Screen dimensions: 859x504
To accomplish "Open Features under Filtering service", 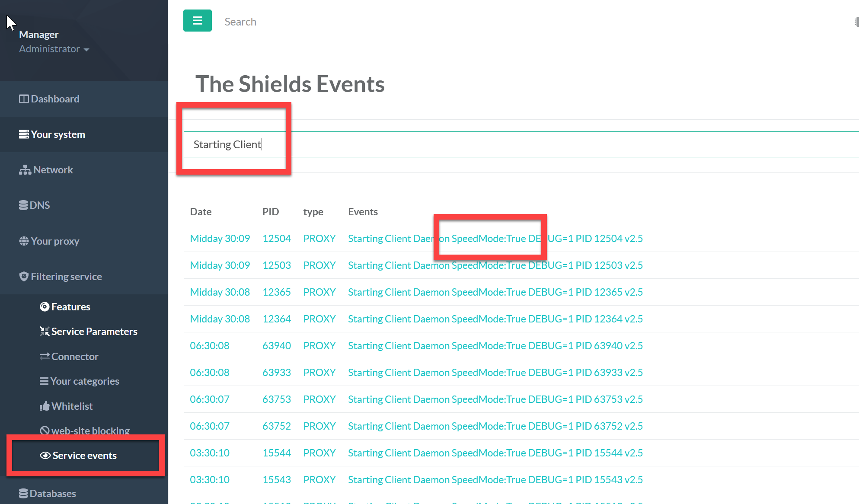I will click(x=70, y=307).
